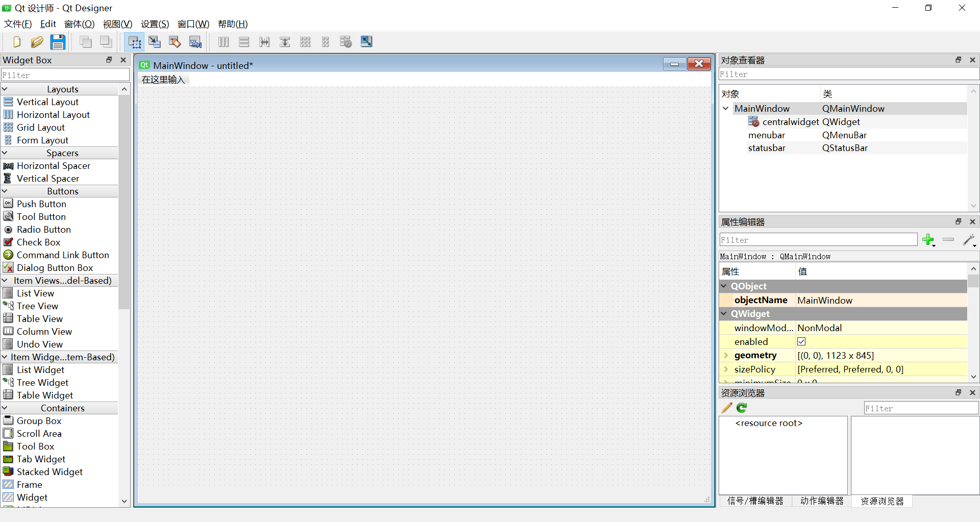Collapse the QWidget property group

click(724, 314)
